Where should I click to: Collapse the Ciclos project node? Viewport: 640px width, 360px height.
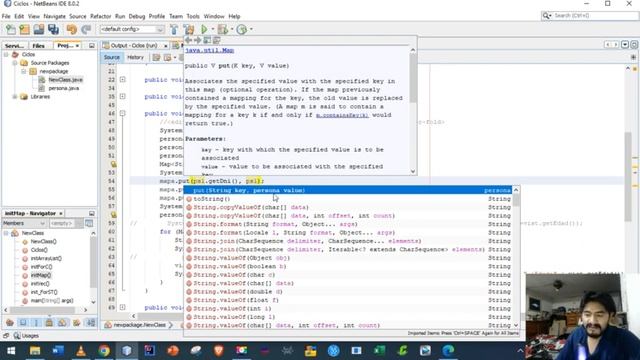pos(6,54)
